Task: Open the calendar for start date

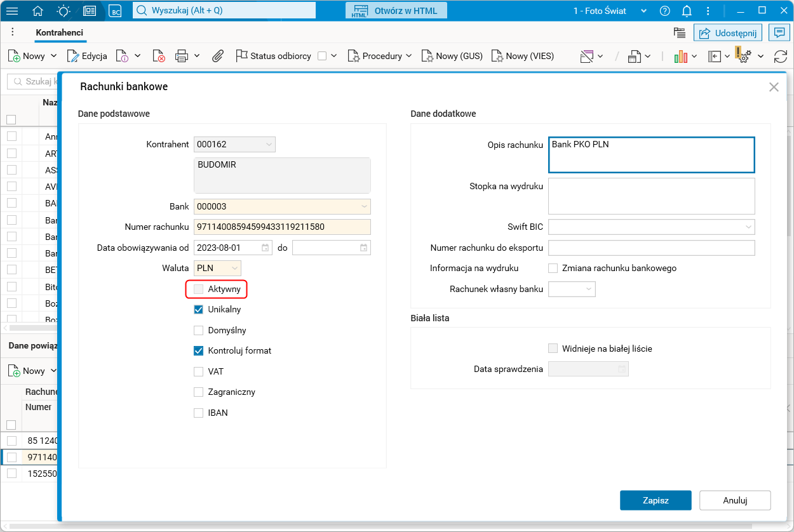Action: 266,248
